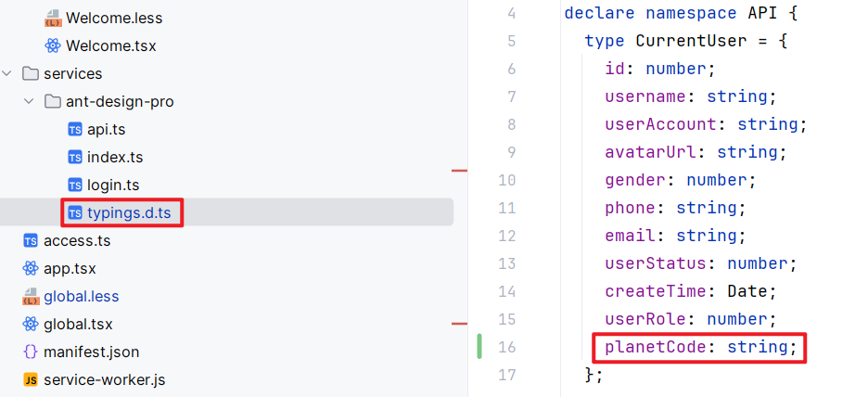Select typings.d.ts in the file tree
868x397 pixels.
point(128,213)
